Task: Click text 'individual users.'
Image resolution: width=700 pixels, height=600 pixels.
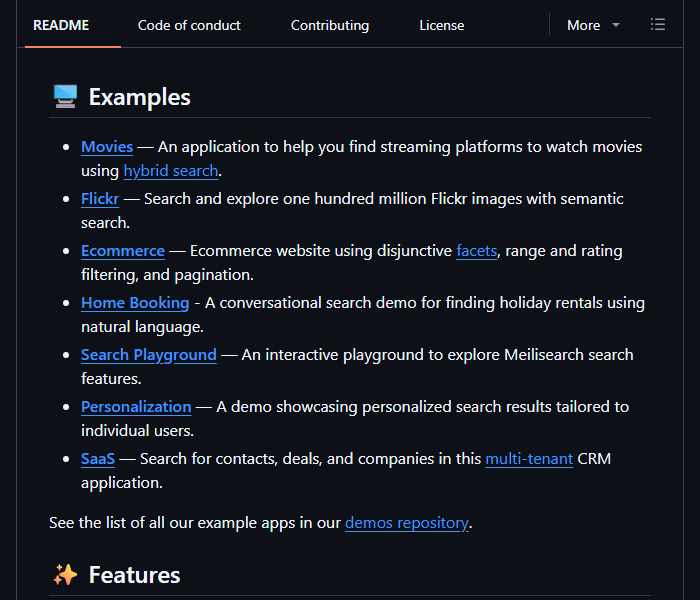Action: (x=138, y=431)
